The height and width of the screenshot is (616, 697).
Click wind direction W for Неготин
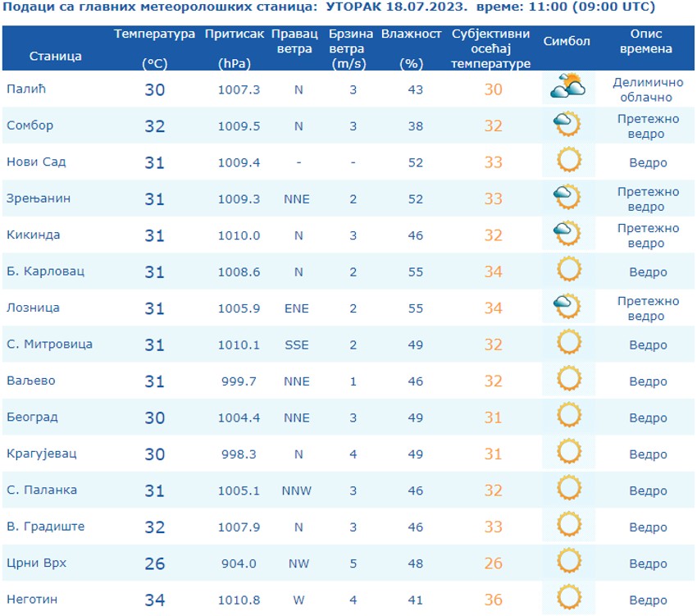[x=298, y=600]
